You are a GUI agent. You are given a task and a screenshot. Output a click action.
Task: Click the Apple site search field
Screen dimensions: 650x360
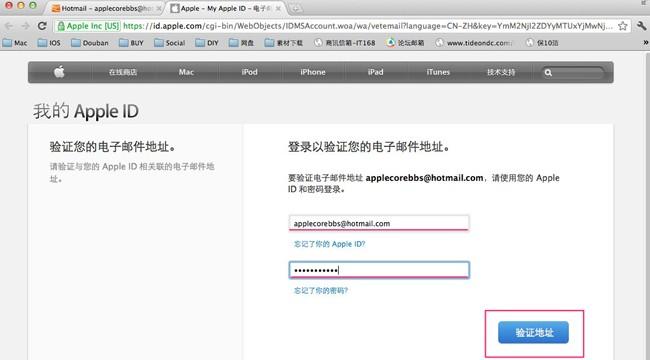573,73
